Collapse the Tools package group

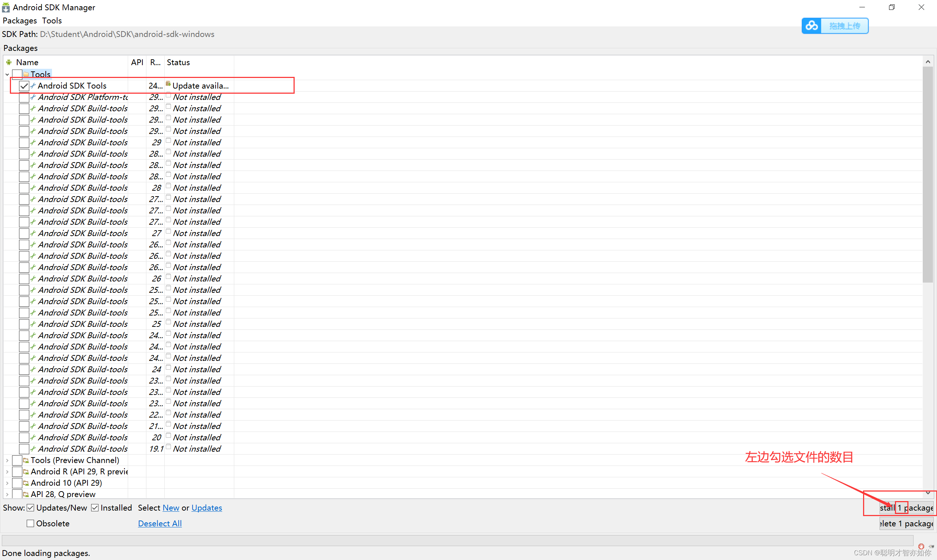[7, 74]
